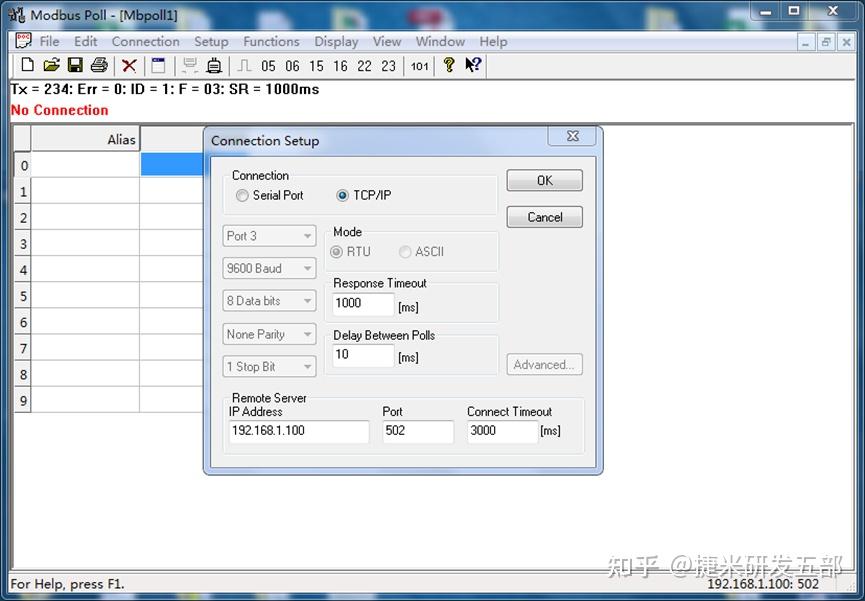Expand the None Parity dropdown
865x601 pixels.
[x=308, y=334]
